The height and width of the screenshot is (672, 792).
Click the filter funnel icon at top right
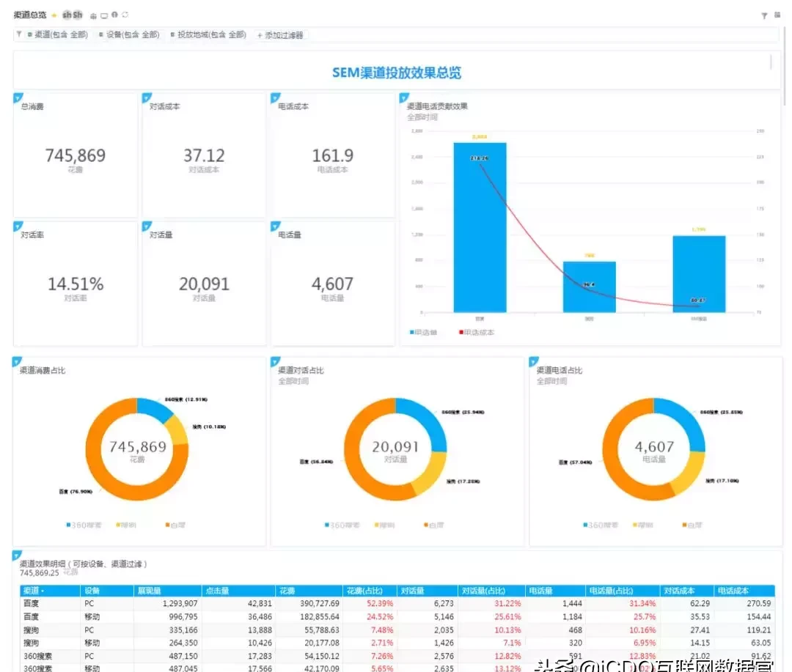(764, 15)
